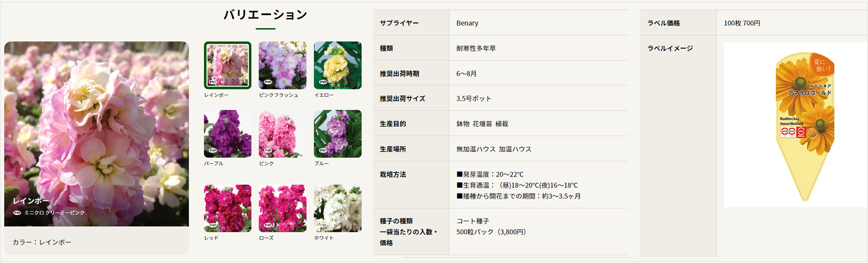868x263 pixels.
Task: Click the ピンク text label
Action: click(x=266, y=164)
